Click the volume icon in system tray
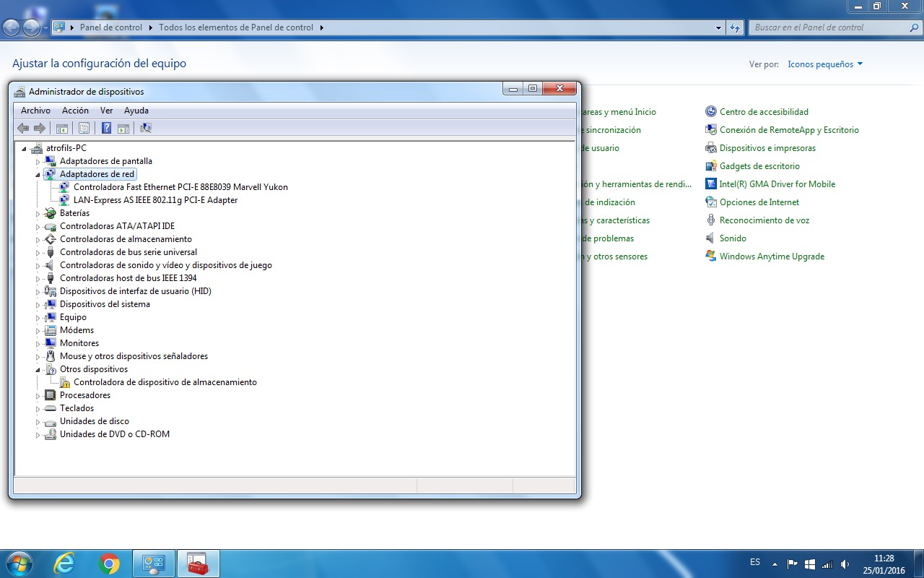 [846, 564]
